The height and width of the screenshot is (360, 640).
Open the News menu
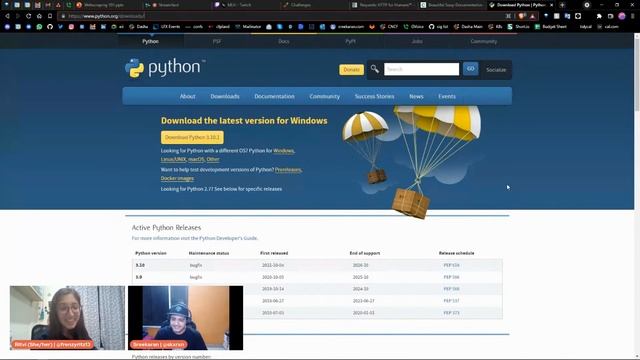(416, 96)
